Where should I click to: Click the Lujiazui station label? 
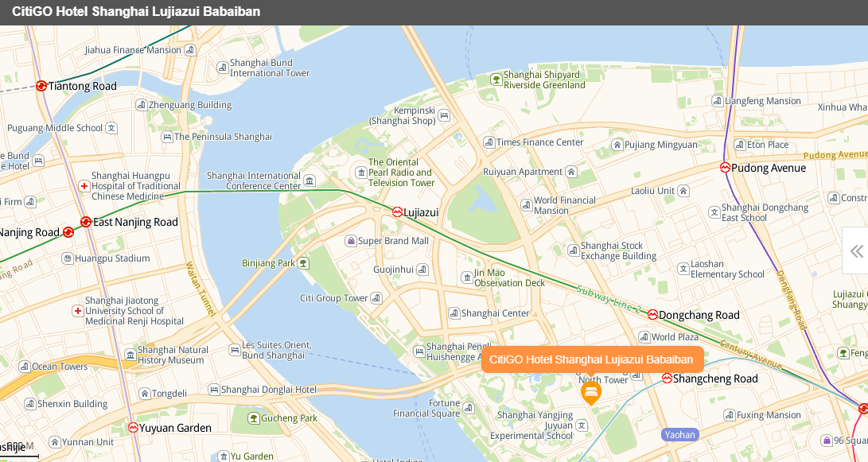point(421,212)
